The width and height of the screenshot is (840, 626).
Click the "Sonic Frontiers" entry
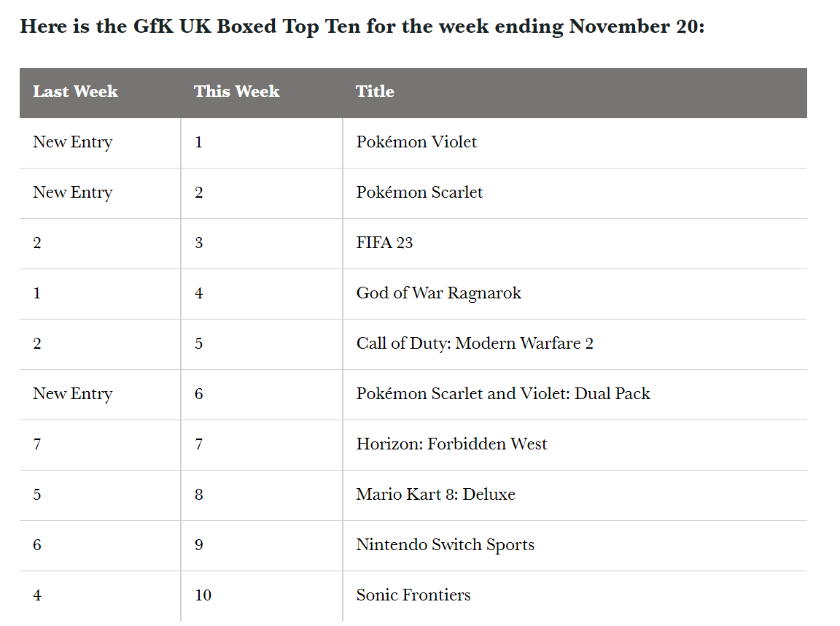click(x=413, y=595)
